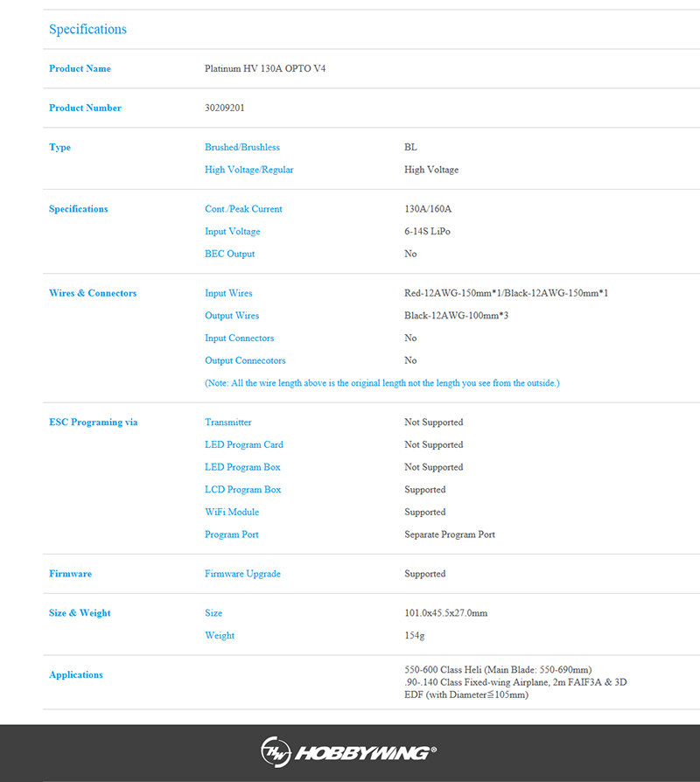
Task: Click Not Supported beside Transmitter
Action: tap(434, 422)
